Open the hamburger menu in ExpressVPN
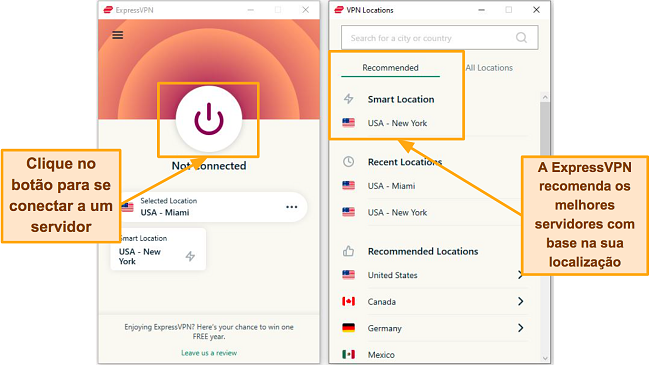Image resolution: width=650 pixels, height=365 pixels. coord(118,35)
